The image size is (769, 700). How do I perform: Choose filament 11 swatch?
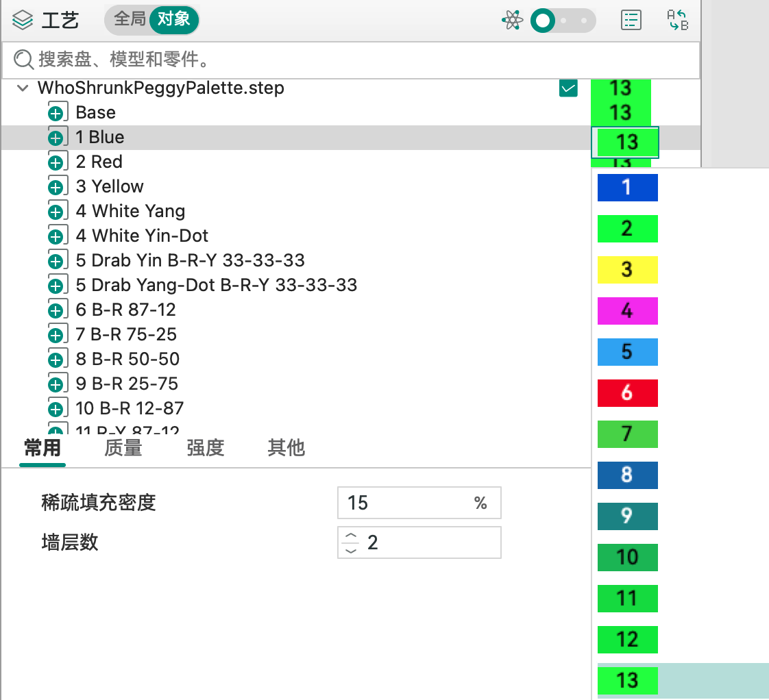point(627,599)
